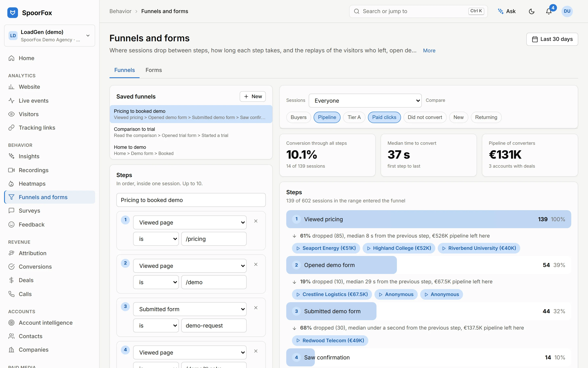
Task: Go to Home in sidebar
Action: click(x=50, y=58)
